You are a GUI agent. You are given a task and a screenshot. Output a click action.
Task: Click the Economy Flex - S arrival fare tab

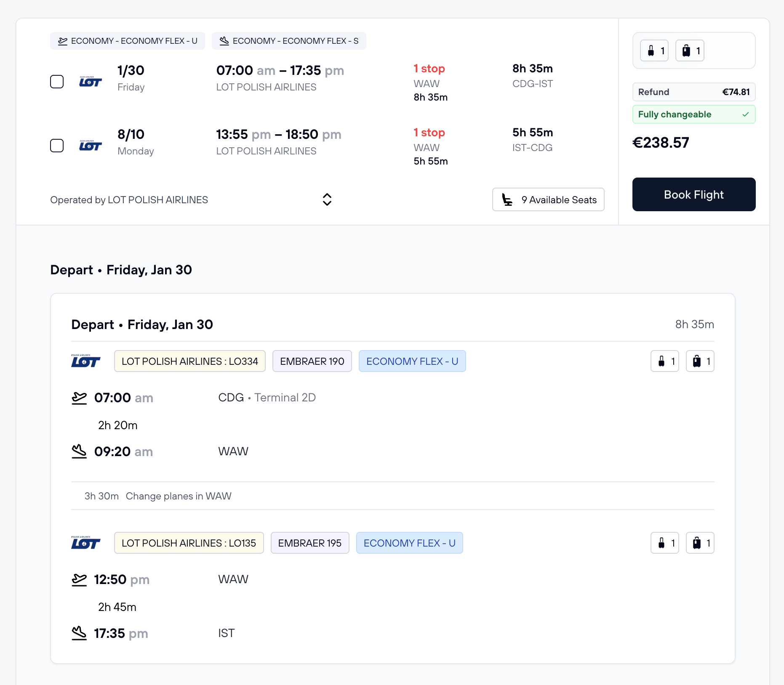[289, 41]
